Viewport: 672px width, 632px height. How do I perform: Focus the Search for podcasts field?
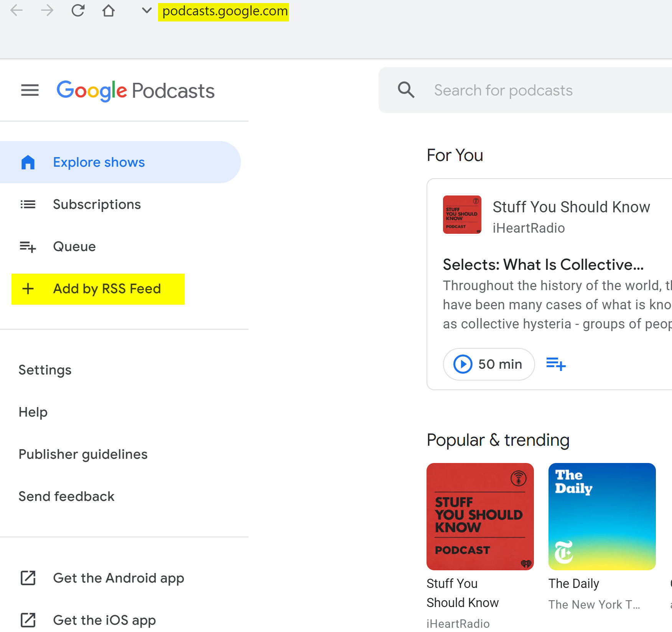[525, 90]
